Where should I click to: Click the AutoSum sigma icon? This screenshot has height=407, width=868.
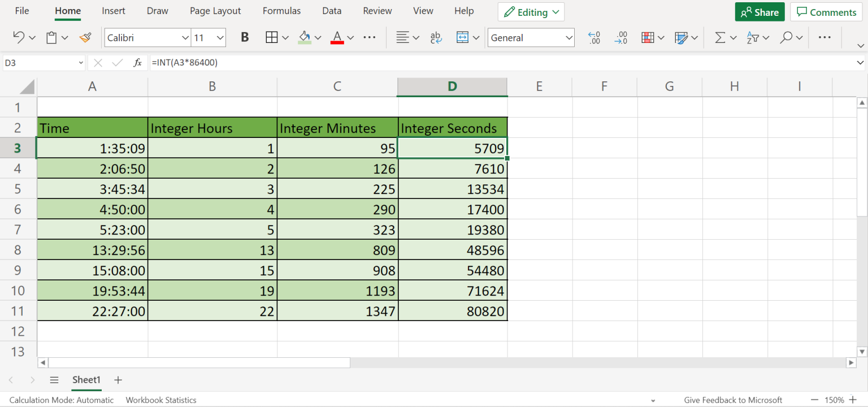pyautogui.click(x=721, y=37)
